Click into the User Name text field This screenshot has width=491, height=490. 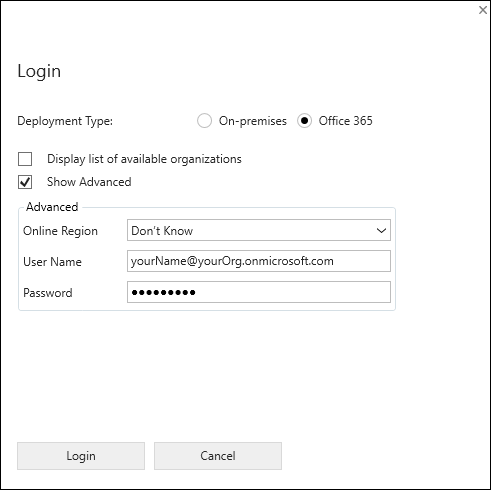click(x=259, y=261)
